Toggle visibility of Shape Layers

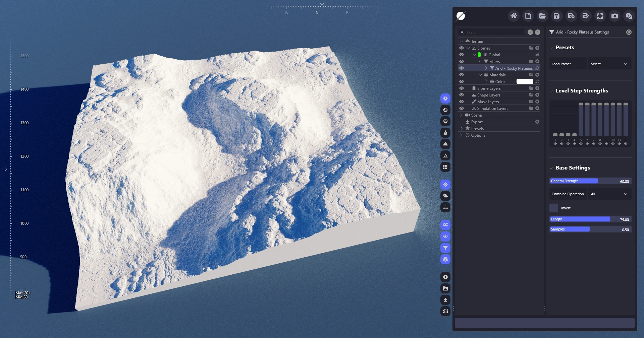(x=462, y=95)
